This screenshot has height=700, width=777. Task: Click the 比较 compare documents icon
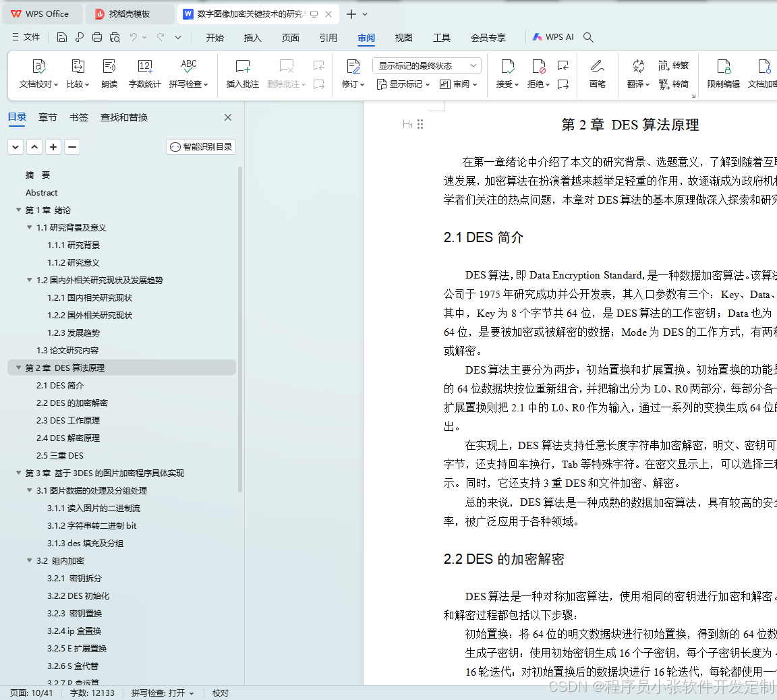pyautogui.click(x=78, y=66)
